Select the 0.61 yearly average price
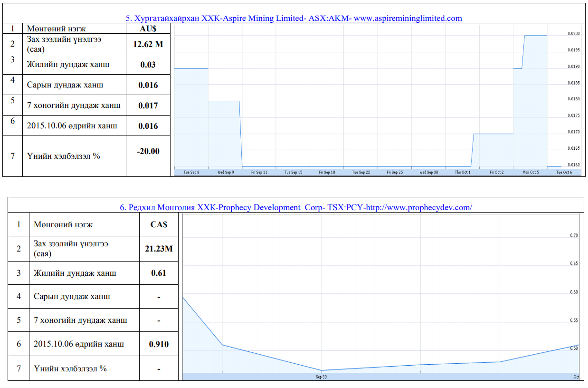588x388 pixels. pyautogui.click(x=159, y=273)
